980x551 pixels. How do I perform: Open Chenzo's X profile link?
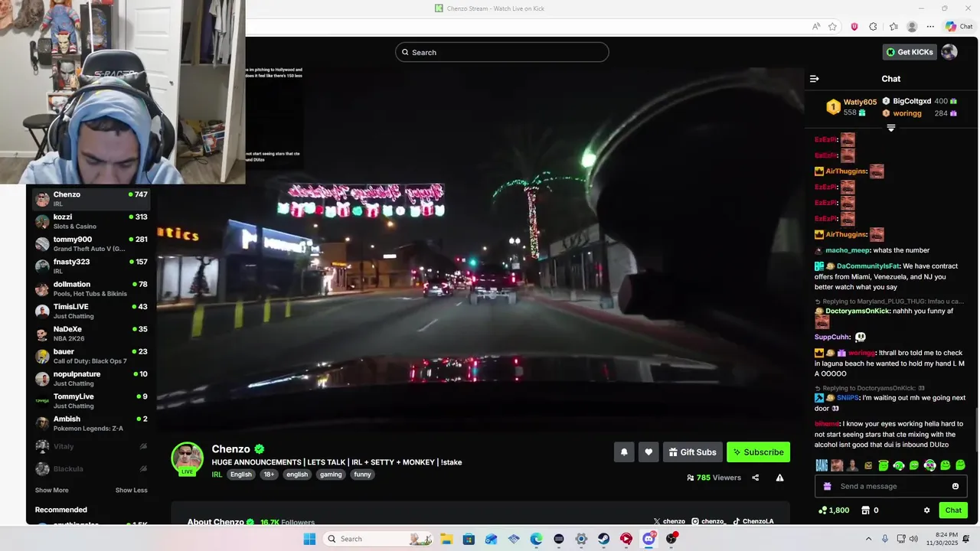[x=669, y=521]
